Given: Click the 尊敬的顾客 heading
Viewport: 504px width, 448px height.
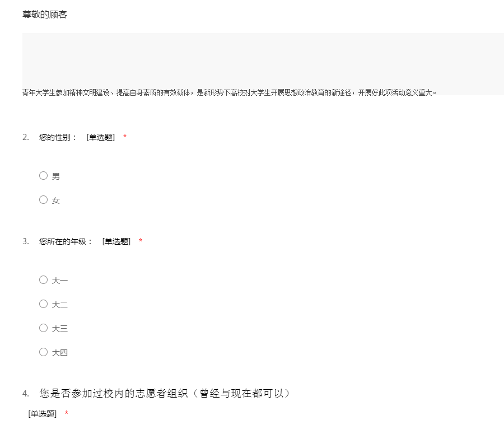Looking at the screenshot, I should [x=45, y=15].
